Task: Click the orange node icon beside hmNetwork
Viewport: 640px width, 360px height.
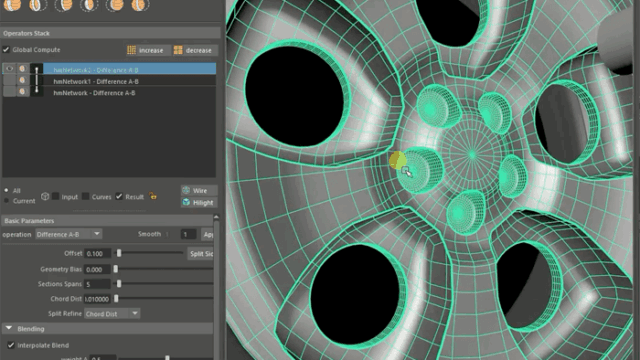Action: (22, 92)
